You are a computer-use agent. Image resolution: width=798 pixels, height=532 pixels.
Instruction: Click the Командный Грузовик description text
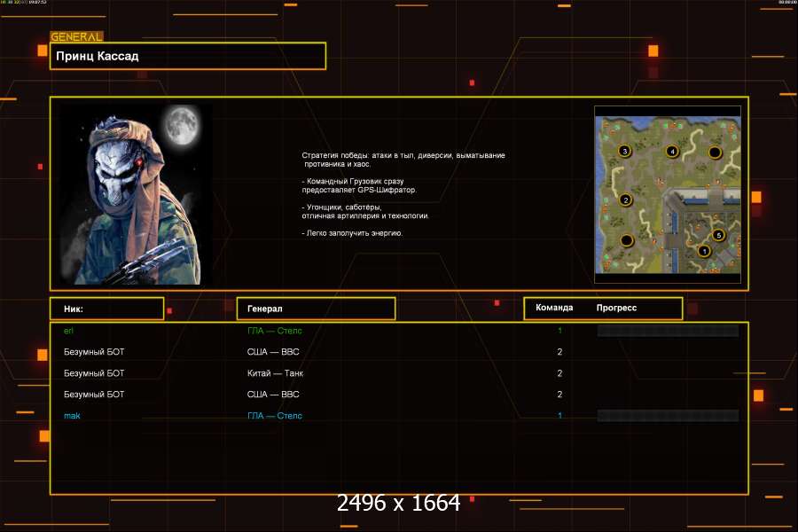[359, 185]
